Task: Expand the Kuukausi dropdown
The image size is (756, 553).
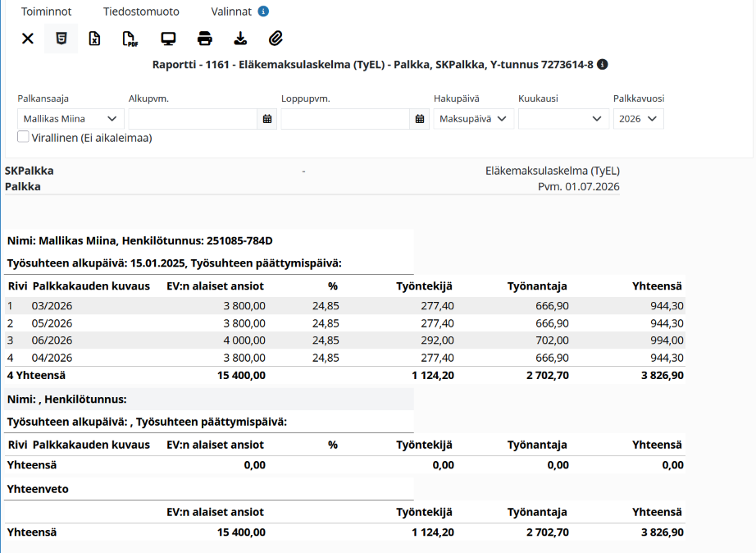Action: tap(563, 119)
